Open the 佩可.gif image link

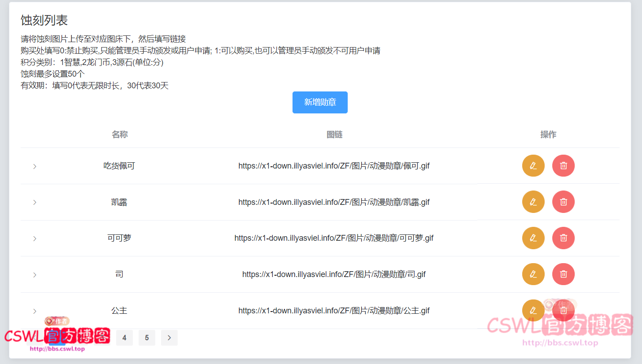(x=334, y=165)
